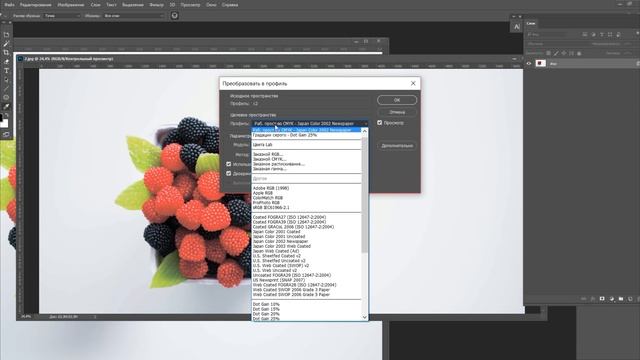The width and height of the screenshot is (640, 360).
Task: Create new group folder icon
Action: tap(621, 299)
